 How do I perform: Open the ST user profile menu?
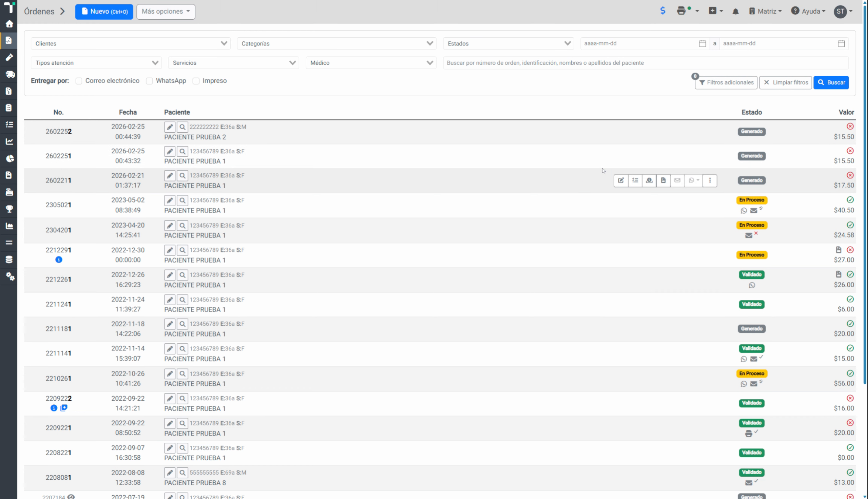click(843, 11)
